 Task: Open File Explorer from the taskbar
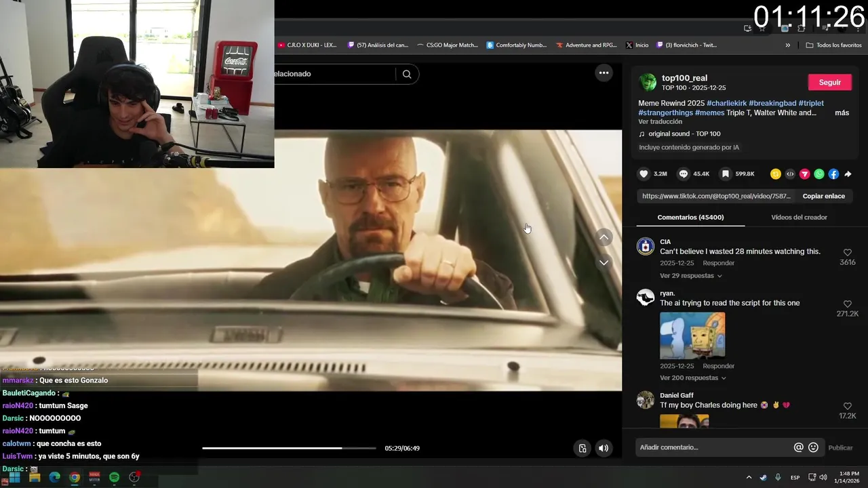(x=35, y=477)
